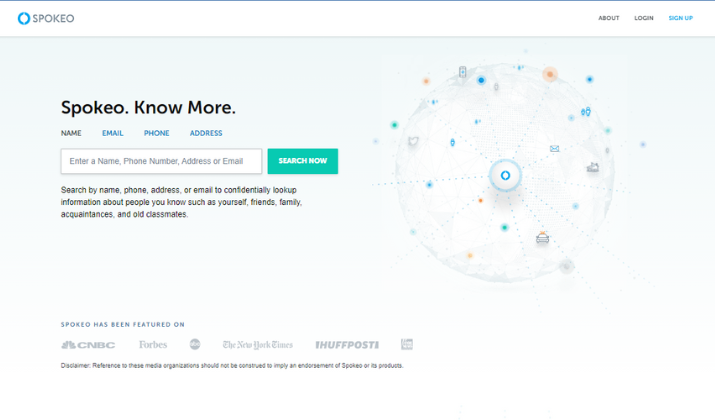Click the Spokeo logo in the header
Viewport: 715px width, 420px height.
pyautogui.click(x=46, y=18)
